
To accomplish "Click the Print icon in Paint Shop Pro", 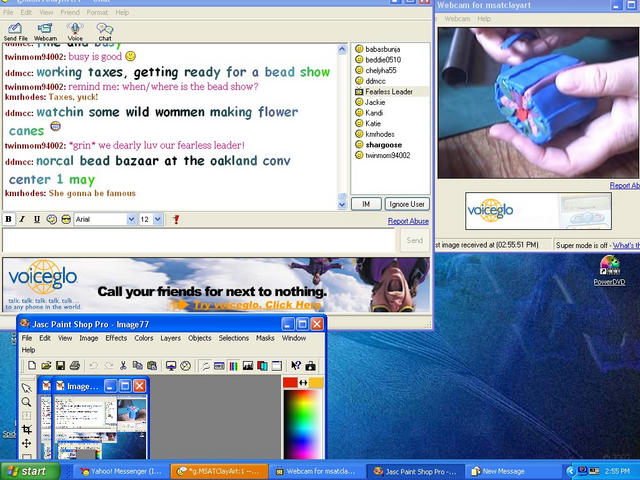I will (75, 366).
